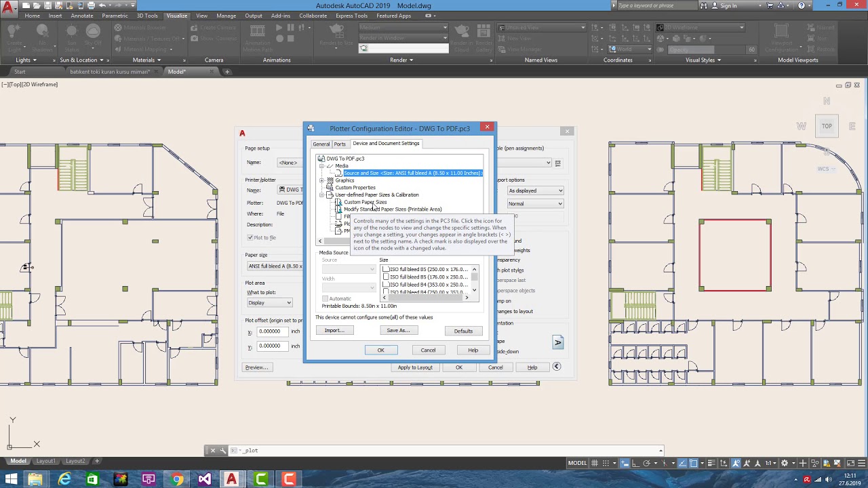This screenshot has height=488, width=868.
Task: Collapse the Media tree node
Action: (x=321, y=165)
